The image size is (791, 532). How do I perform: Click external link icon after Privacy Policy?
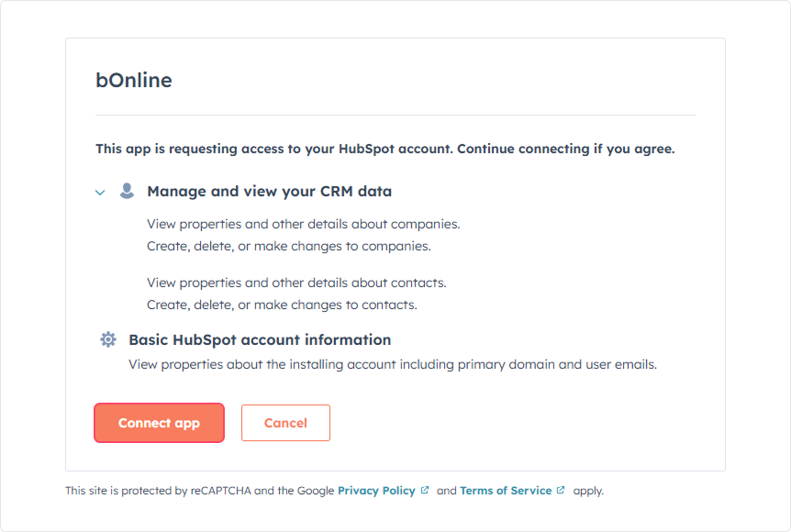[x=425, y=491]
